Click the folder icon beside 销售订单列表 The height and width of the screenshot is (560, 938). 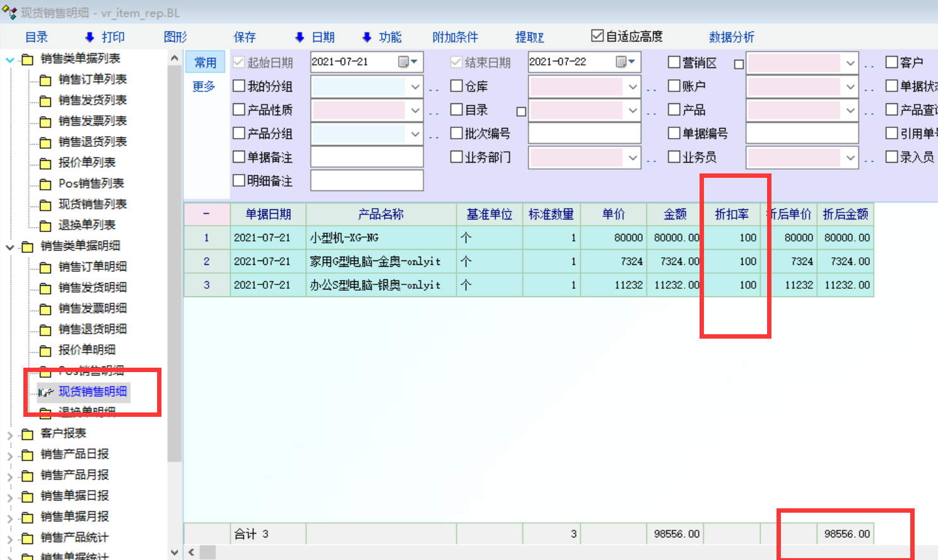click(x=45, y=80)
